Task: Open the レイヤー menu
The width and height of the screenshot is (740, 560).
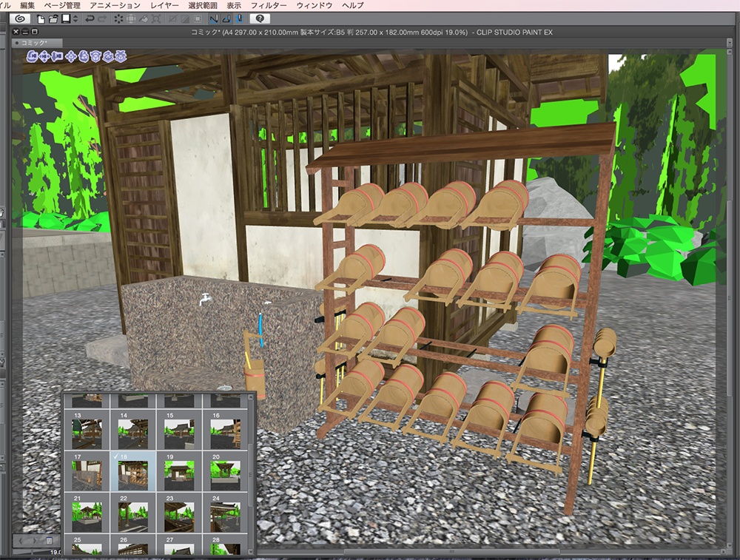Action: point(164,5)
